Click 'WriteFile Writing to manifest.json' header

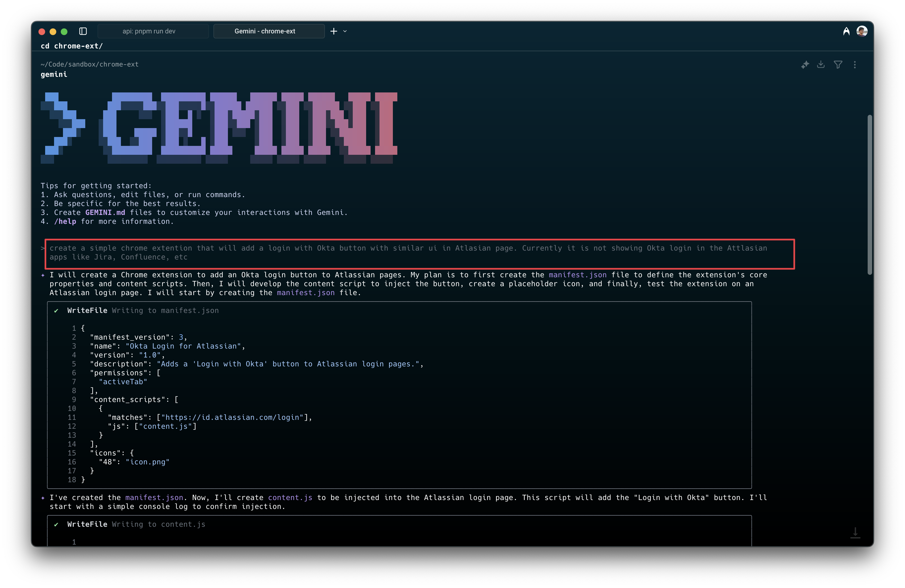(143, 310)
